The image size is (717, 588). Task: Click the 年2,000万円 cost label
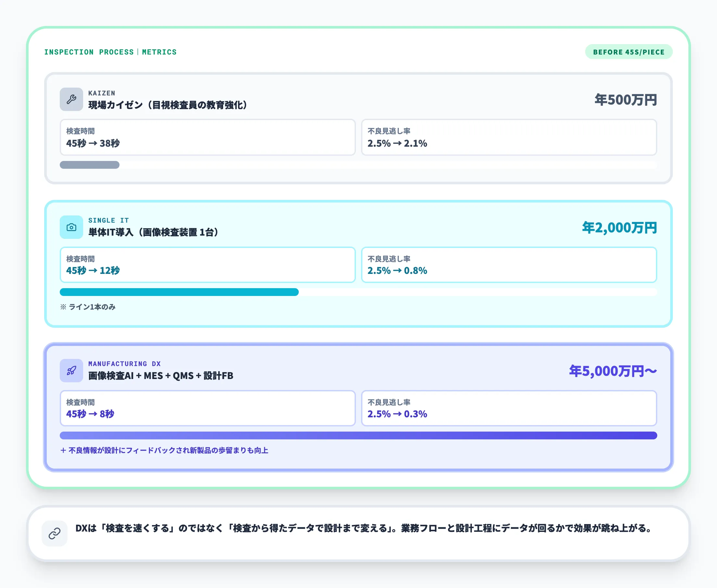coord(619,227)
